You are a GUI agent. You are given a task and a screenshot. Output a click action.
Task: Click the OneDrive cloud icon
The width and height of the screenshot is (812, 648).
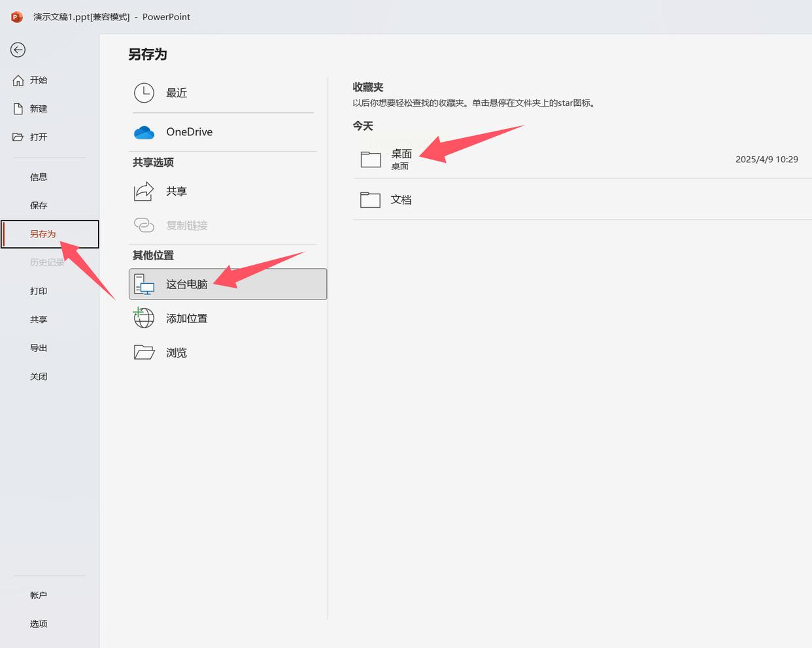[x=144, y=132]
